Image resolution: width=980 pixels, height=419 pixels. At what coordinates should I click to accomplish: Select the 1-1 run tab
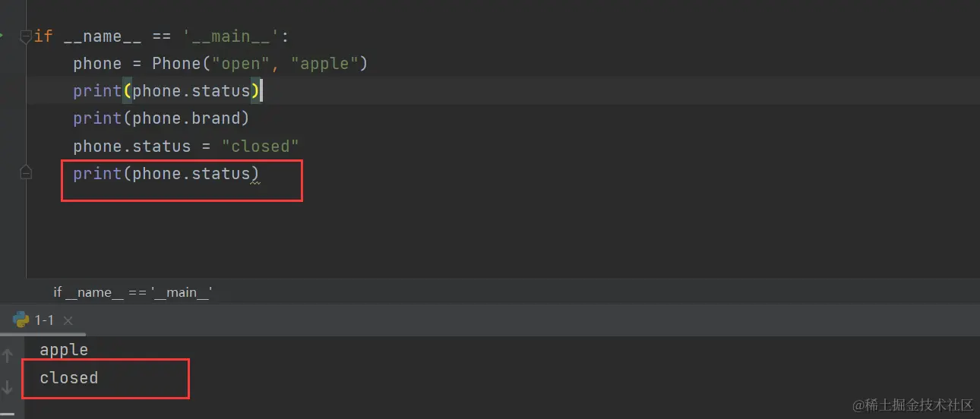(44, 320)
